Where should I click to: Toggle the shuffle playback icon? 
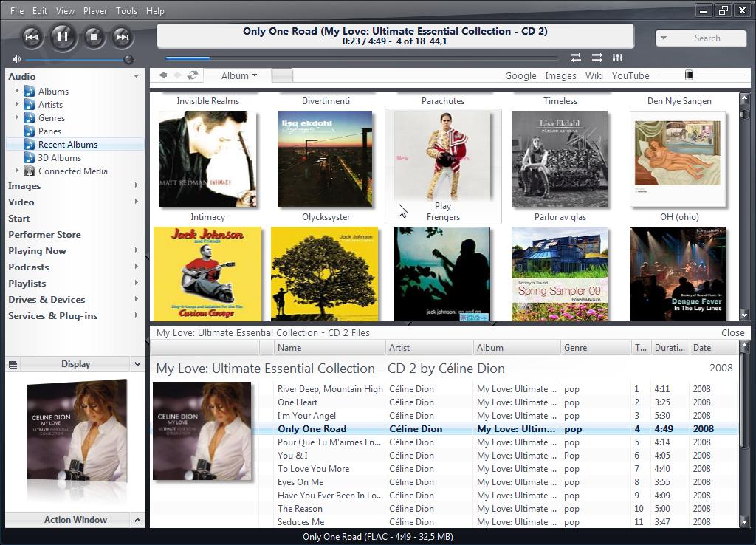597,58
